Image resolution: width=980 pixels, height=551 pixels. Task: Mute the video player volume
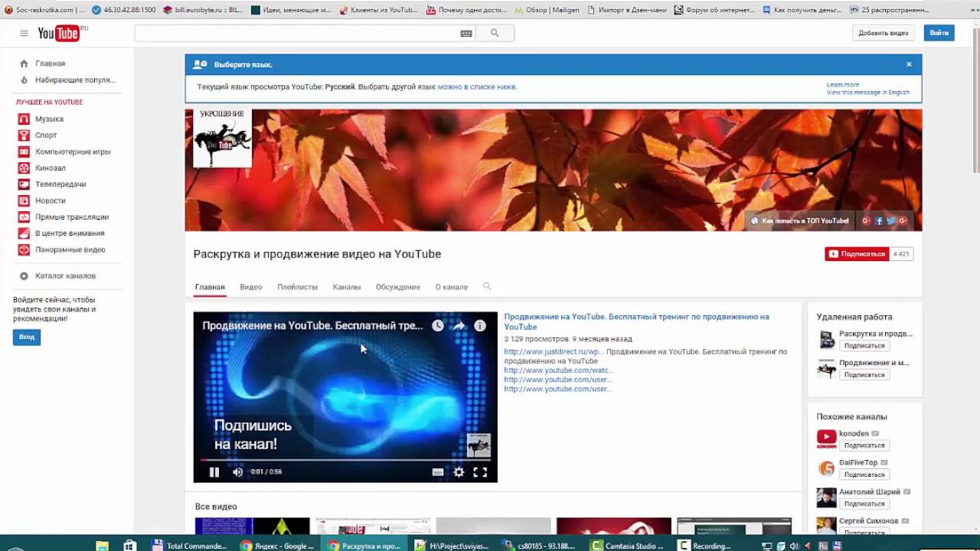pos(237,472)
